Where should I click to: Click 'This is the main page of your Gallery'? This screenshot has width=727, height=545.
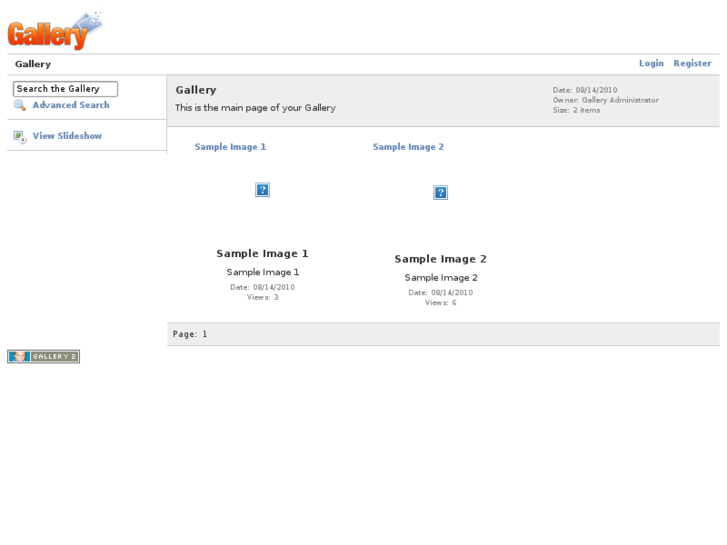tap(255, 108)
